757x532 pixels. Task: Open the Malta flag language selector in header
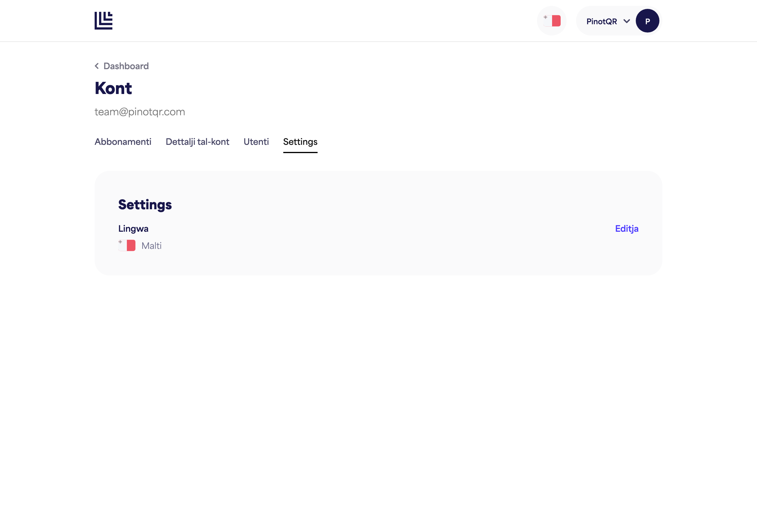coord(551,21)
